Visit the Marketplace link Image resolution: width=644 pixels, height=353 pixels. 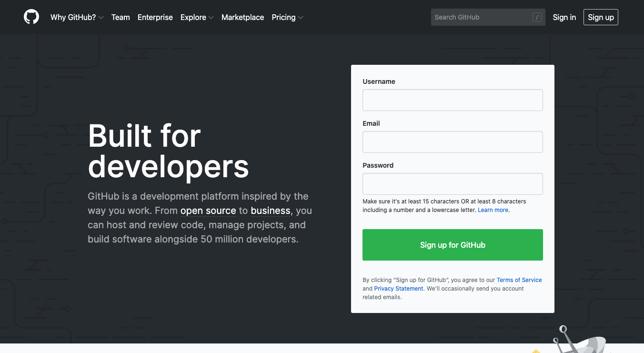[242, 17]
